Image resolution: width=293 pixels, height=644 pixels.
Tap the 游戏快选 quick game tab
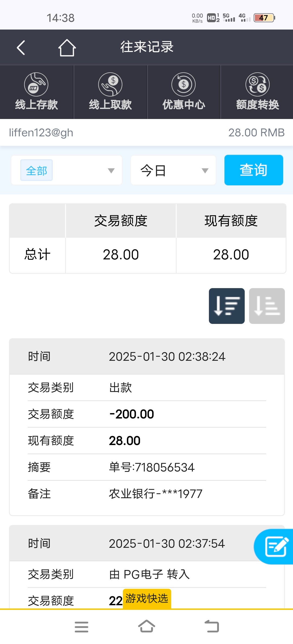click(147, 598)
